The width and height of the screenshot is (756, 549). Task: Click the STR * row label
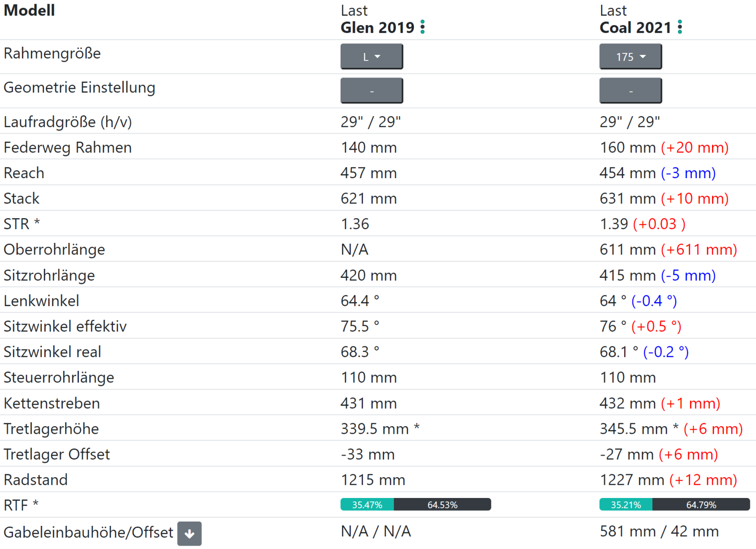coord(22,224)
